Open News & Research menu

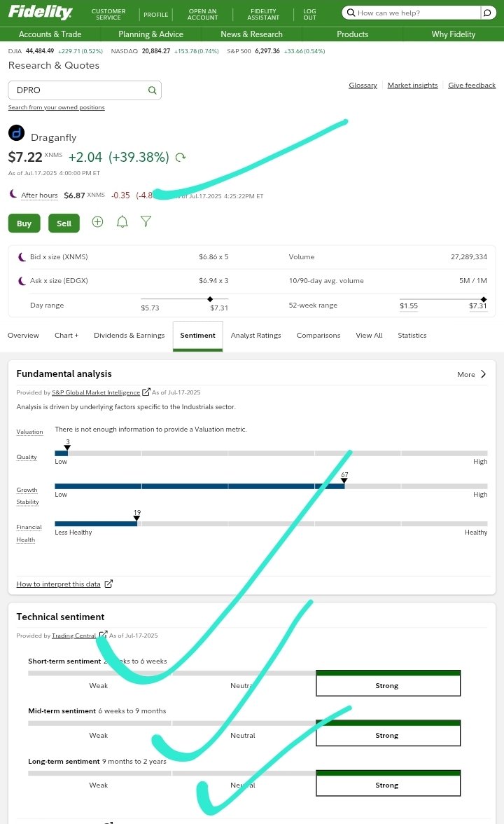(x=251, y=34)
